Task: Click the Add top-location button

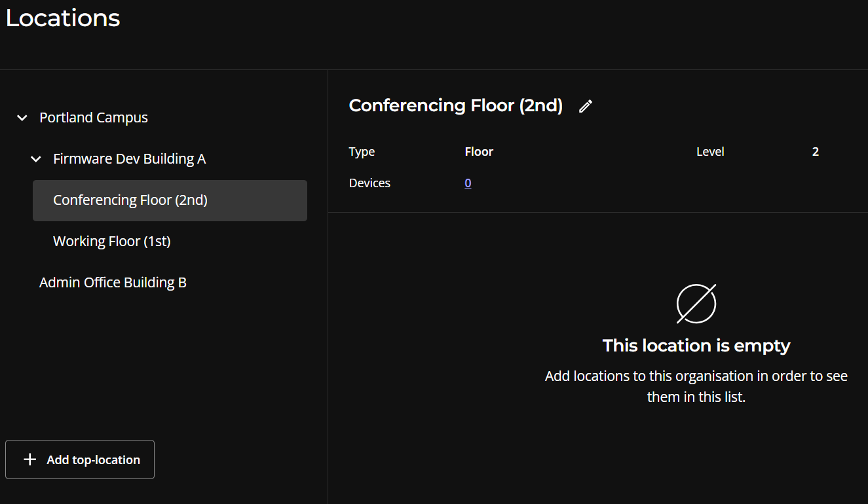Action: [x=80, y=459]
